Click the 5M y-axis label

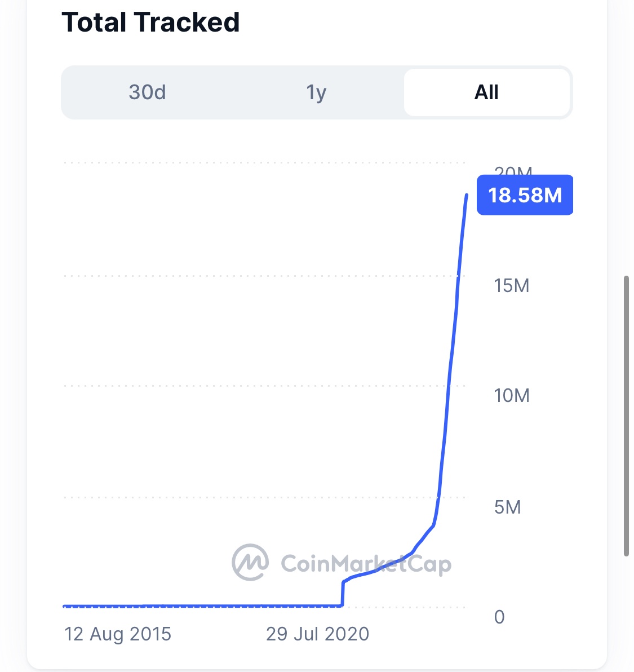point(507,507)
